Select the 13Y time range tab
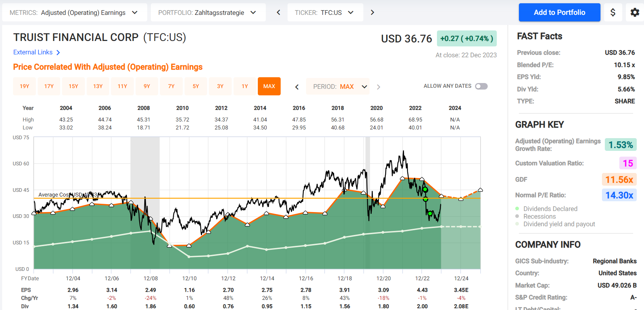The width and height of the screenshot is (644, 310). (x=98, y=86)
